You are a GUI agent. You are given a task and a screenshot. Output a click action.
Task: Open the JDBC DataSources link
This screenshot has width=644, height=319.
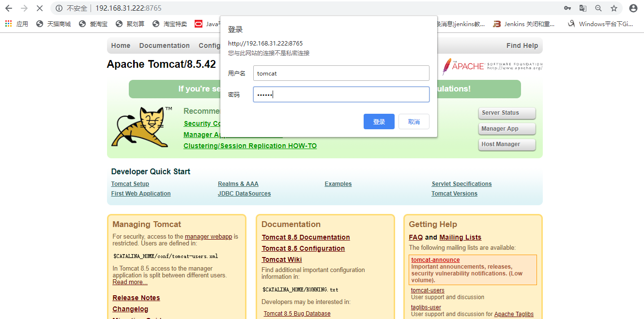[245, 194]
